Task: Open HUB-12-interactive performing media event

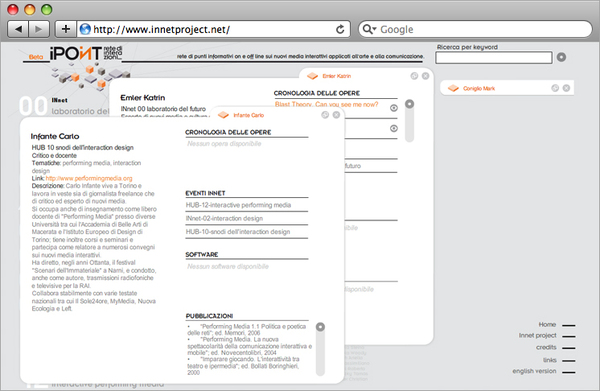Action: [x=238, y=205]
